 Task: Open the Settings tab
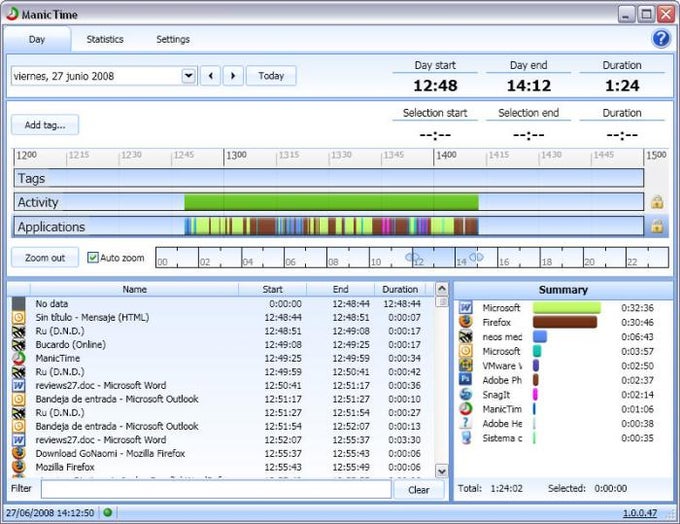point(173,39)
